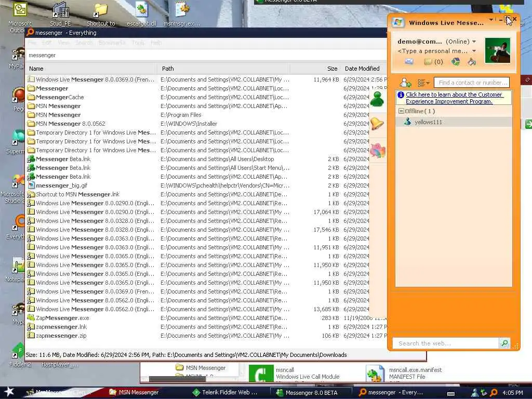Click the pink butterfly tab icon beside Messenger

point(377,150)
